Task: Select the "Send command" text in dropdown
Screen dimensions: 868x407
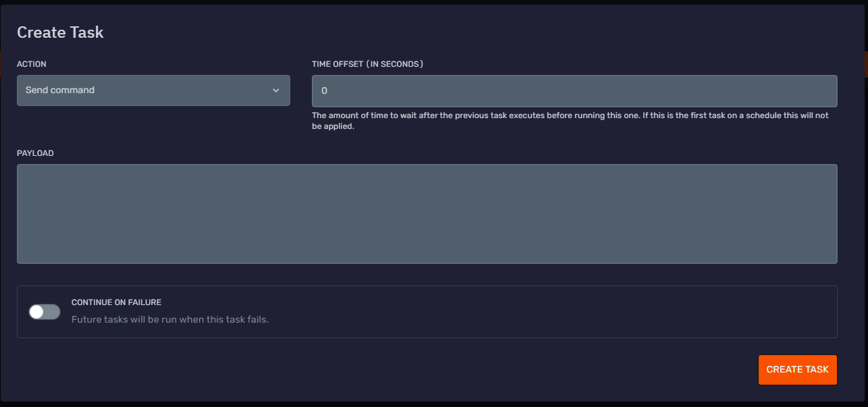Action: 60,90
